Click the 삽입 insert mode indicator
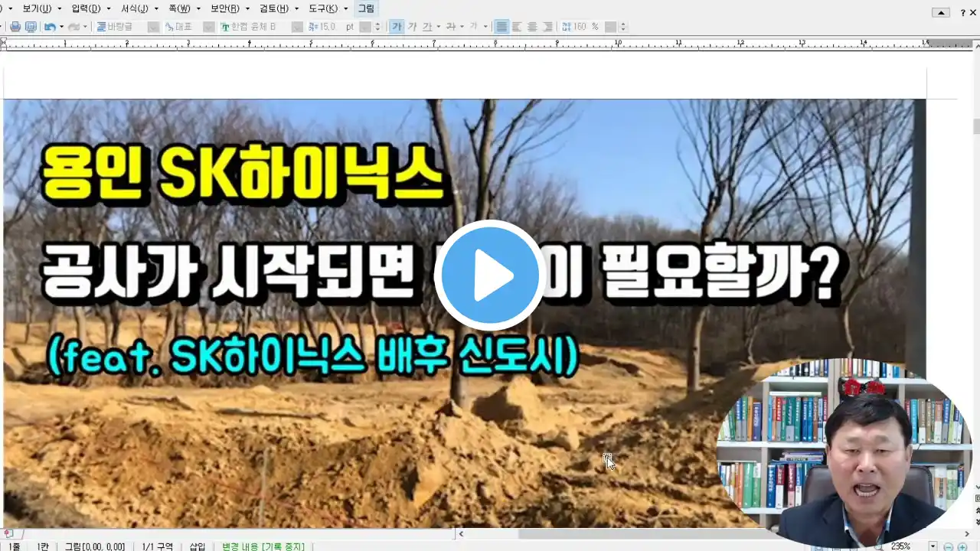The height and width of the screenshot is (551, 980). 197,546
